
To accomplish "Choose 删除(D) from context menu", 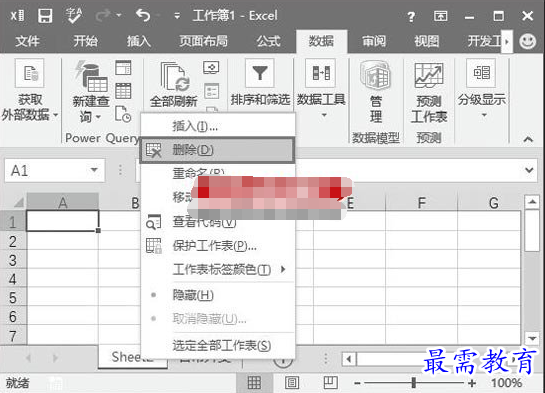I will 218,150.
